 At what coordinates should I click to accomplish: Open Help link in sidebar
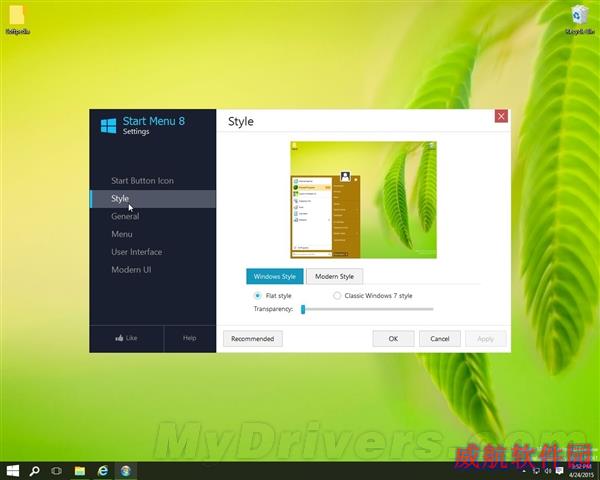[189, 338]
